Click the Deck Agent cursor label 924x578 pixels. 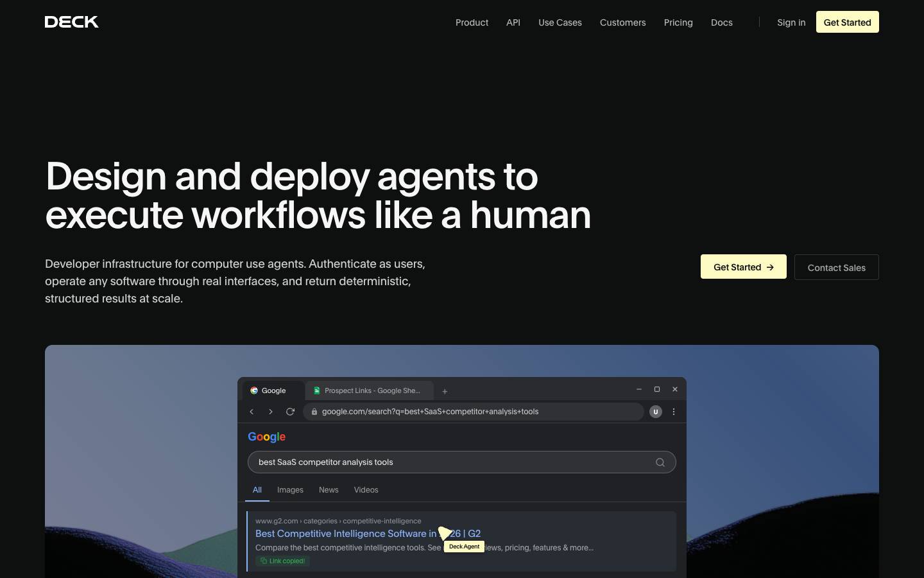[x=464, y=547]
